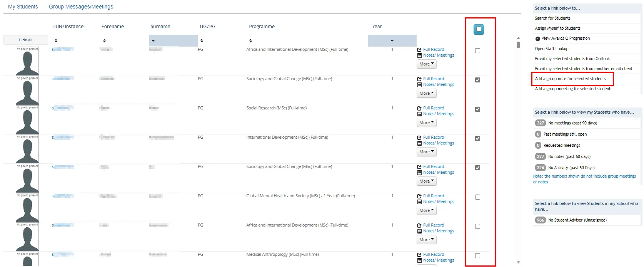Screen dimensions: 644x267
Task: Open Full Record icon for first Africa Development student
Action: coord(419,50)
